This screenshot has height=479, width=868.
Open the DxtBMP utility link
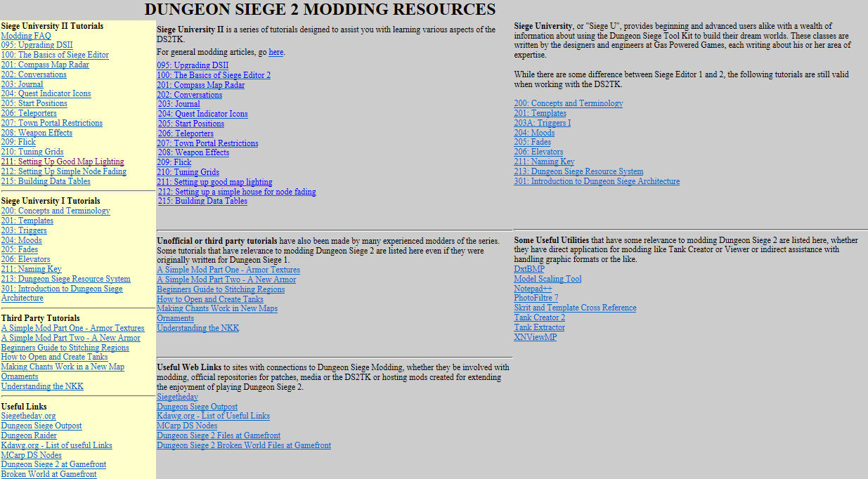tap(529, 269)
